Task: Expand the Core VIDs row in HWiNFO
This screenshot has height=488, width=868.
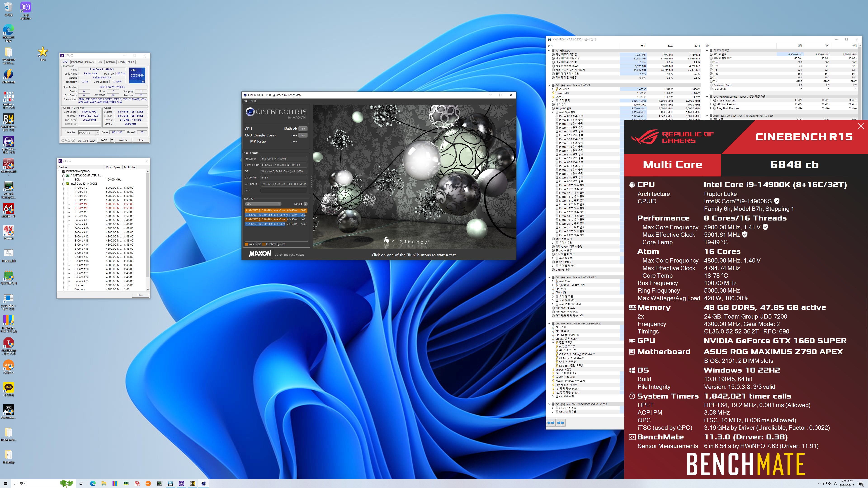Action: click(x=553, y=89)
